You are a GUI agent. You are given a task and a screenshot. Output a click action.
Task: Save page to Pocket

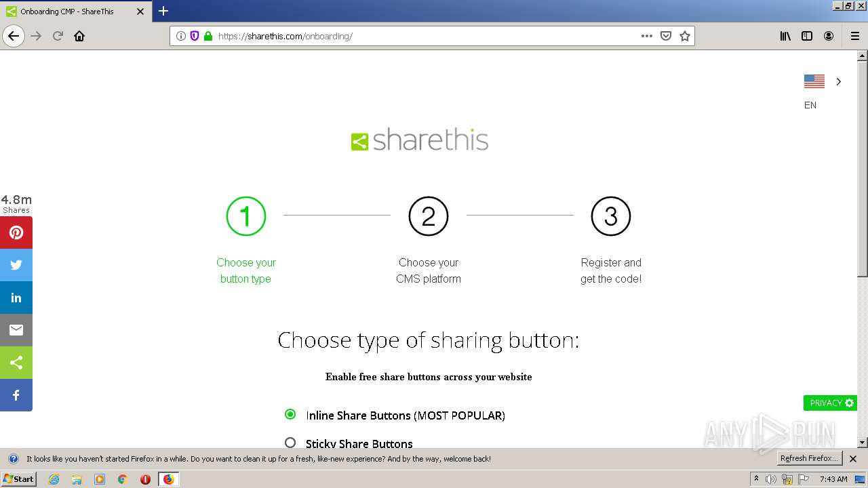[666, 36]
